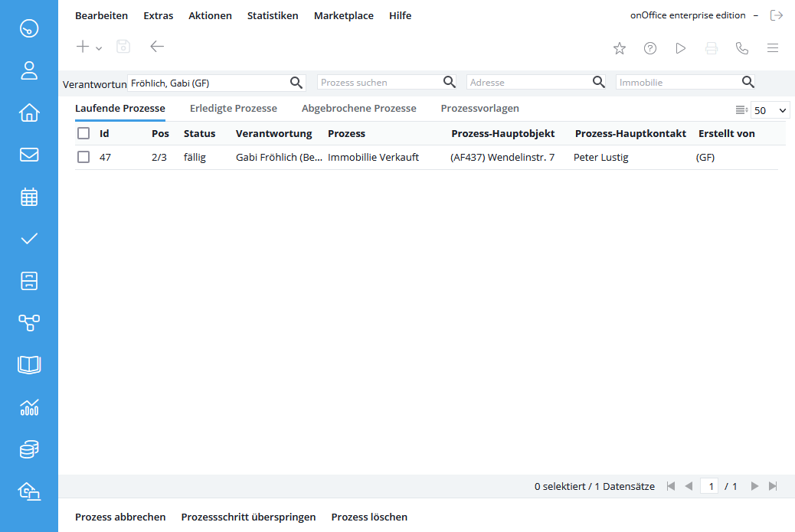Open the 50 records per page dropdown
Screen dimensions: 795x532
(770, 110)
